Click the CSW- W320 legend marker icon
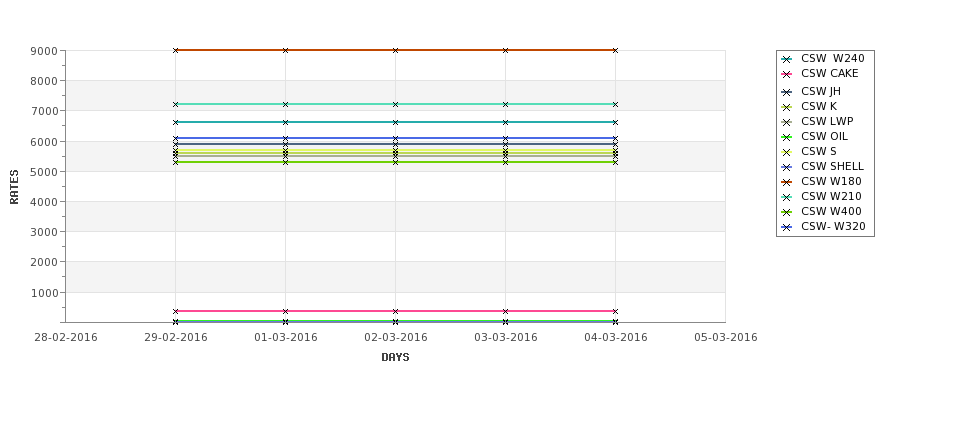The width and height of the screenshot is (975, 429). tap(786, 228)
